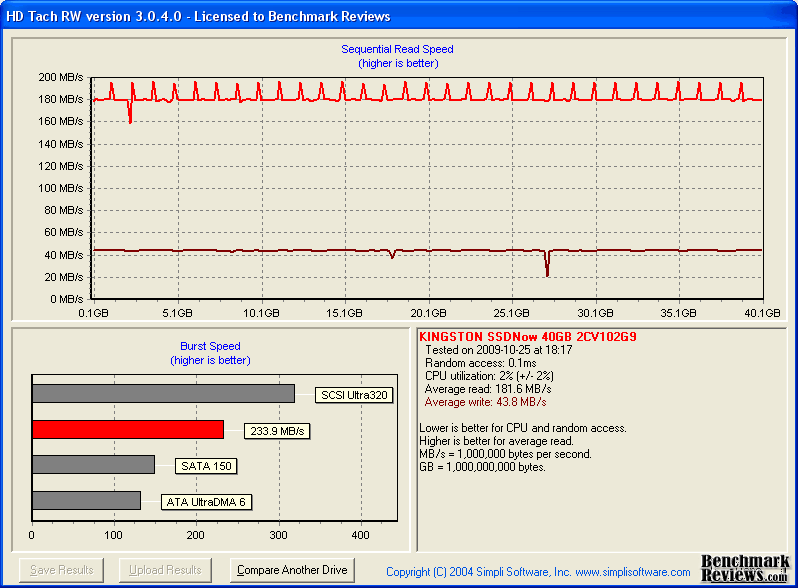Click Compare Another Drive button
Screen dimensions: 798x588
pyautogui.click(x=292, y=570)
